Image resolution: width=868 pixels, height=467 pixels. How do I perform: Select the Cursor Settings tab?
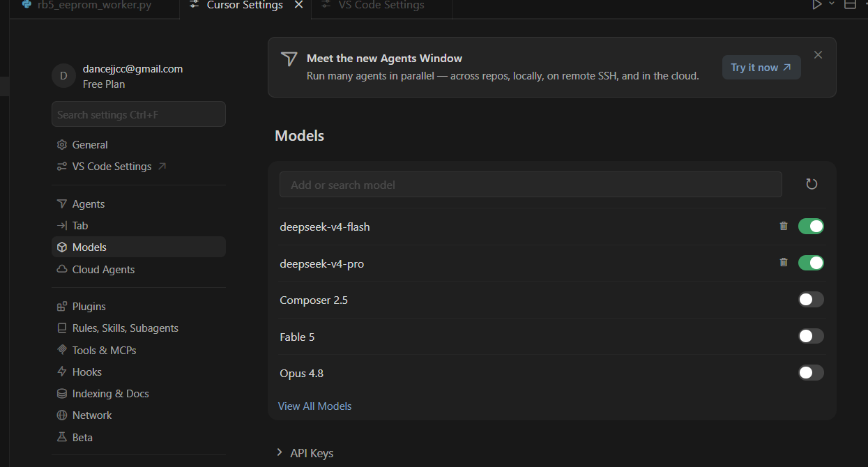coord(237,6)
